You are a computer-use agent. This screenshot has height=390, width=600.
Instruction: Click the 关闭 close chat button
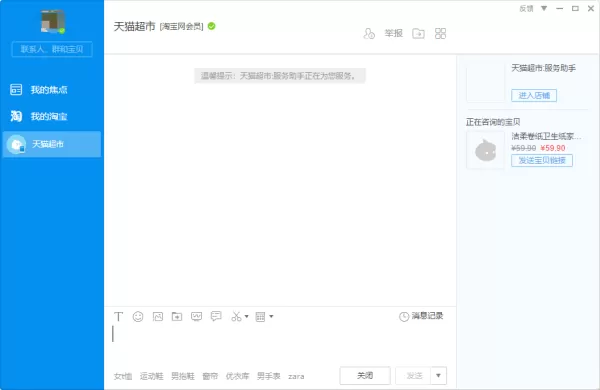(x=365, y=375)
